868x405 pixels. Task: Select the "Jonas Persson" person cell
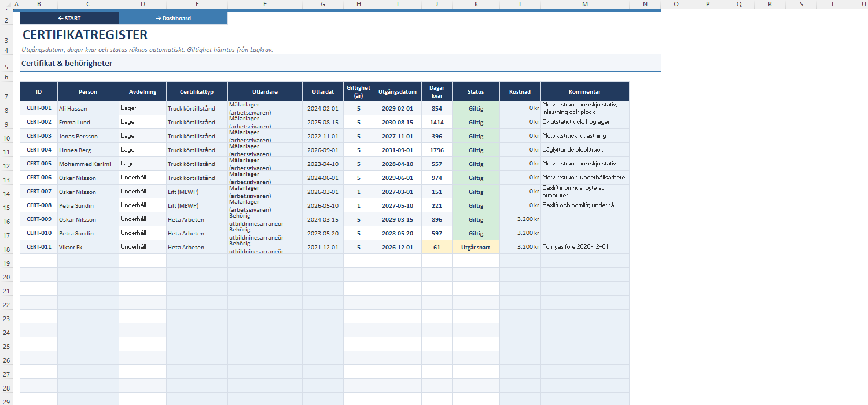pyautogui.click(x=88, y=136)
